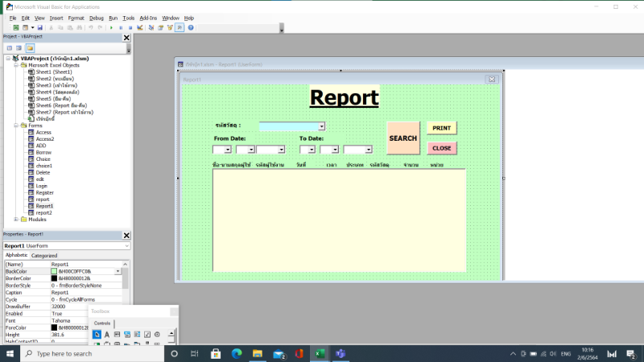Click the PRINT button on the form

441,128
